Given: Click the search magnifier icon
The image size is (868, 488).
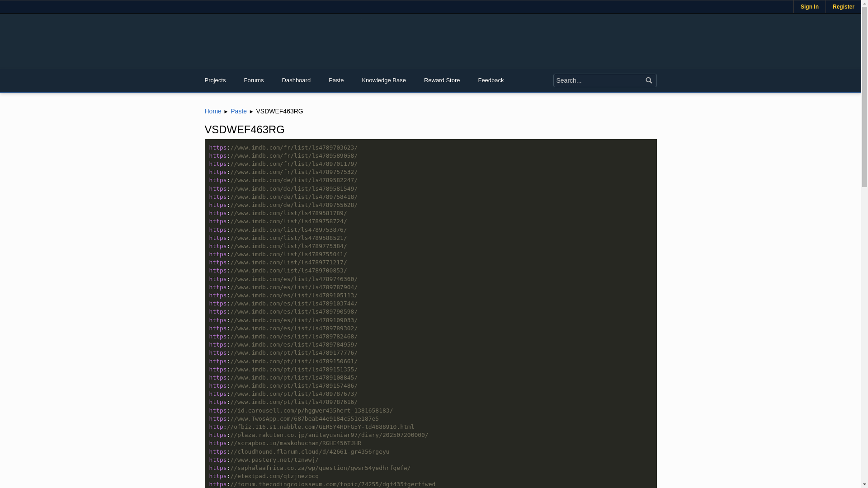Looking at the screenshot, I should [x=649, y=80].
